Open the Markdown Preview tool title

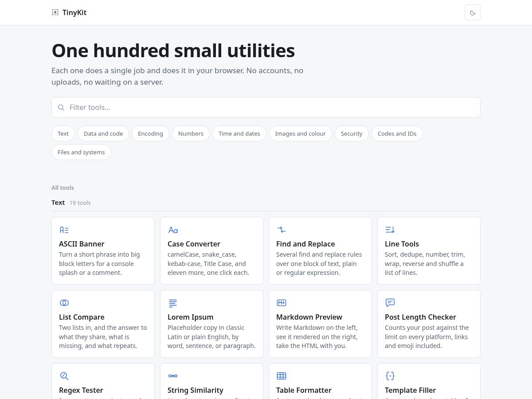[x=309, y=317]
